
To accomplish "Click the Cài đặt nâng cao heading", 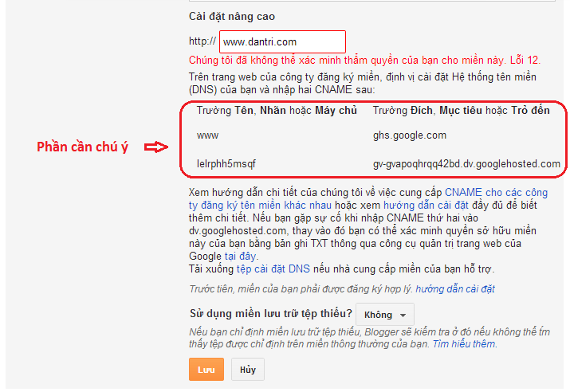I will pos(232,17).
